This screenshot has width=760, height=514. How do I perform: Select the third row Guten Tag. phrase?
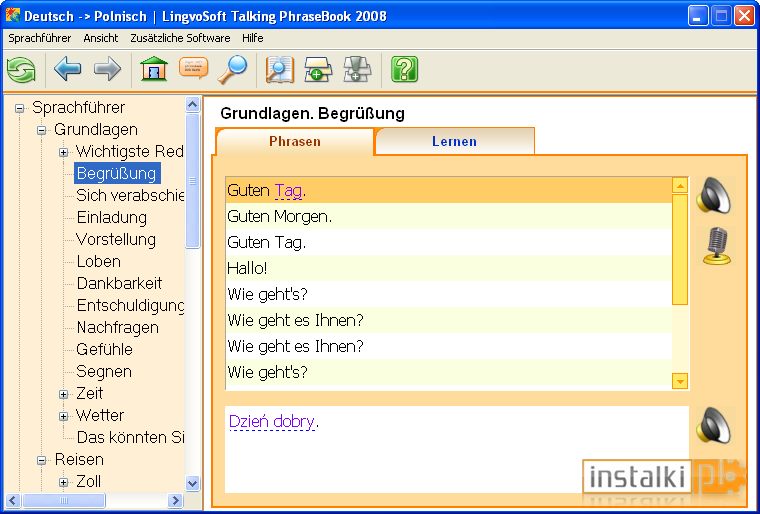tap(449, 242)
